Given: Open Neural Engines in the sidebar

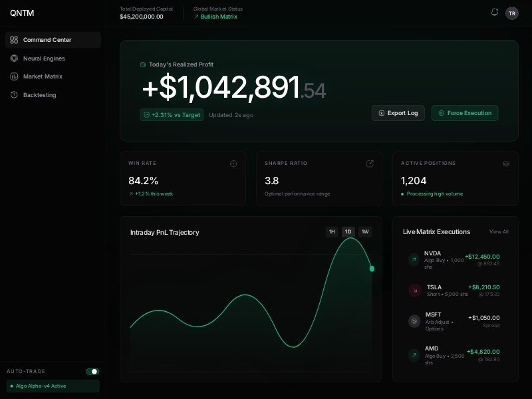Looking at the screenshot, I should coord(44,59).
